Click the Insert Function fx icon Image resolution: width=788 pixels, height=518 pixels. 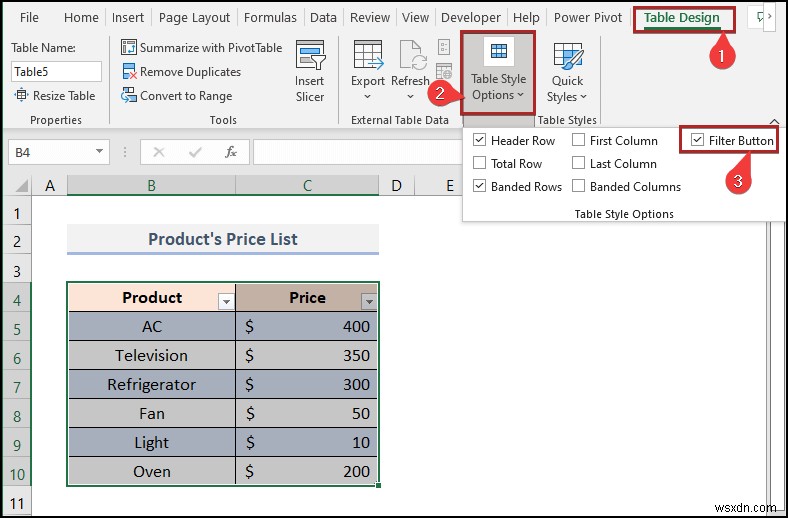(231, 152)
